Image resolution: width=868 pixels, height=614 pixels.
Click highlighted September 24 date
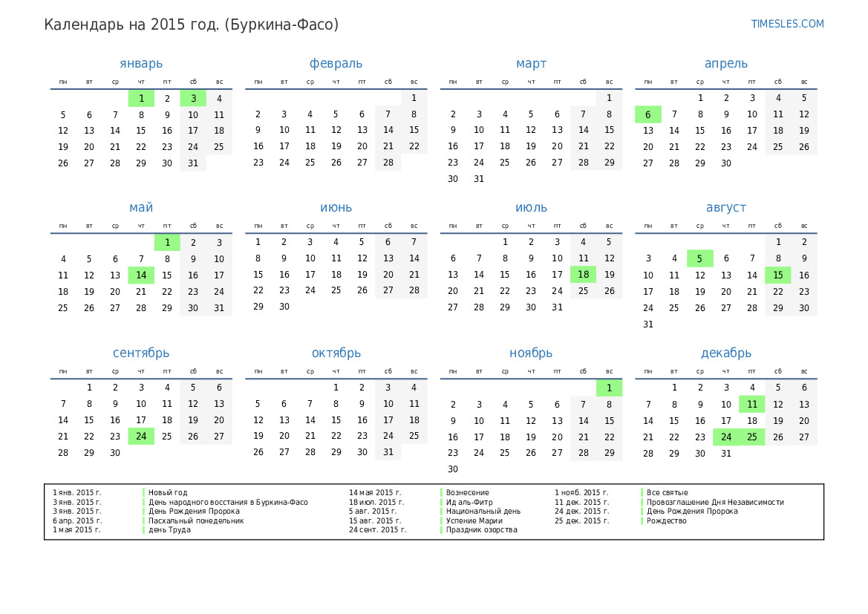tap(141, 437)
